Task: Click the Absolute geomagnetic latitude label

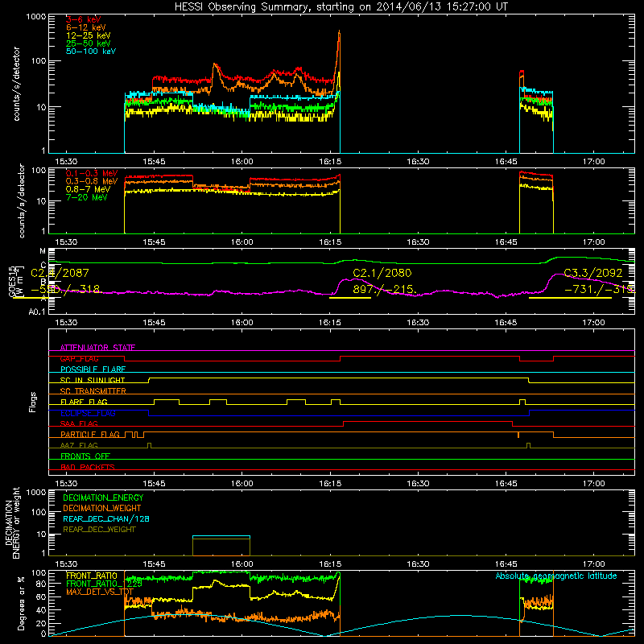Action: pos(556,576)
